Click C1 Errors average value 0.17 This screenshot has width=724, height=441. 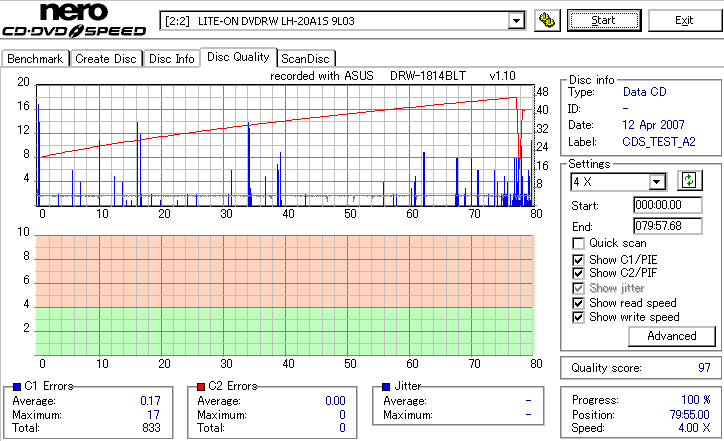point(151,401)
